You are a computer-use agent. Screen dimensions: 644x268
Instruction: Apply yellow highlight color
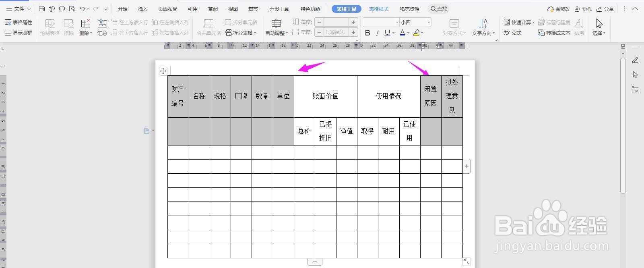pyautogui.click(x=416, y=33)
